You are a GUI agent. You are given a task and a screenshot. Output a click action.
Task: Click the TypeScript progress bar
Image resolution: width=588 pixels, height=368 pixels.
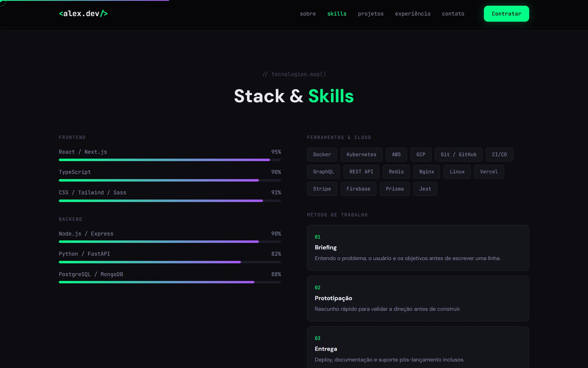click(170, 180)
